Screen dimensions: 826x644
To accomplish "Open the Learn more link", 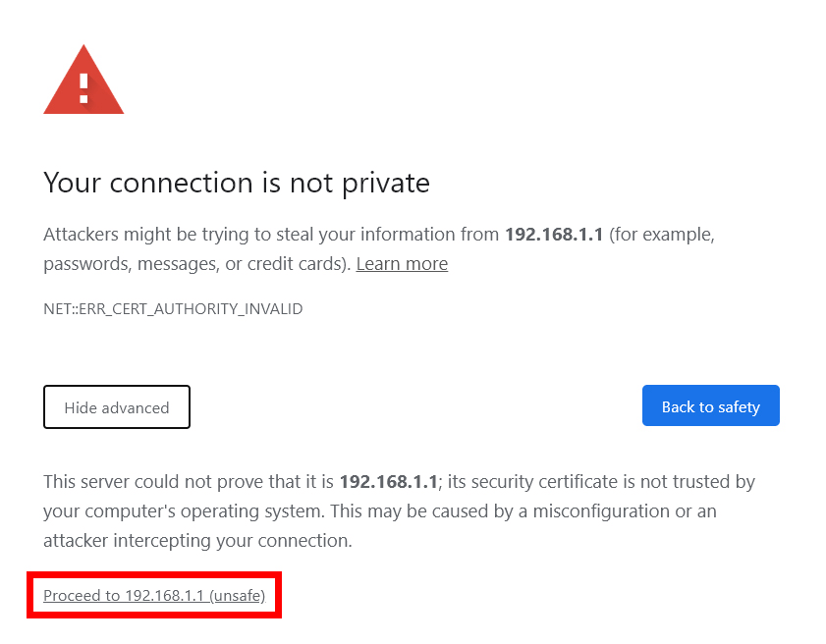I will click(x=402, y=264).
